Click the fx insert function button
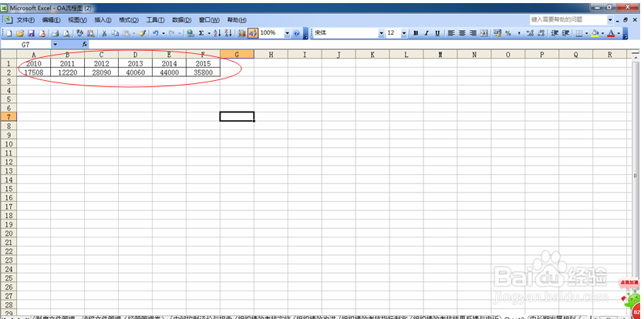Image resolution: width=644 pixels, height=319 pixels. click(85, 45)
